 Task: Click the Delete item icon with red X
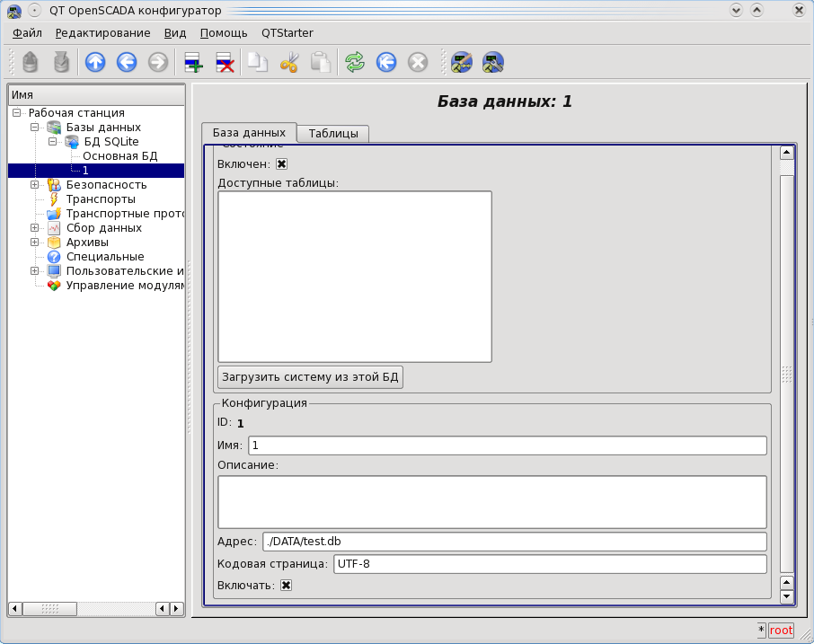225,62
